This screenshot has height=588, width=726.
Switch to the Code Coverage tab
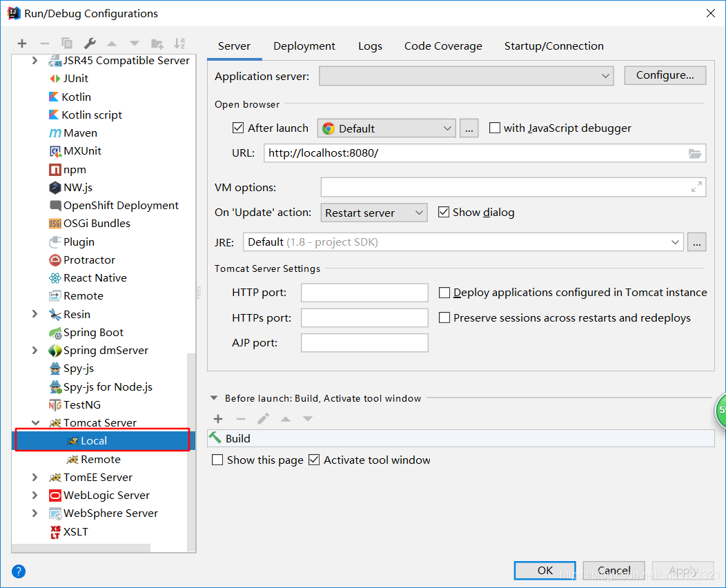(443, 46)
